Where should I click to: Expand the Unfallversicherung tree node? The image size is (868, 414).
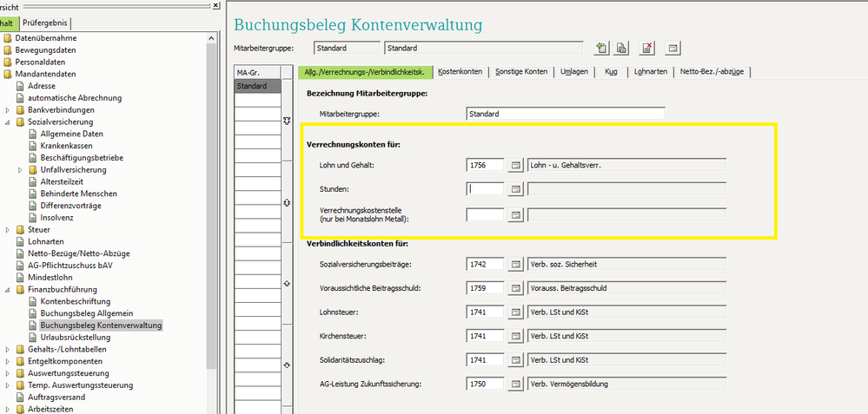[x=20, y=170]
